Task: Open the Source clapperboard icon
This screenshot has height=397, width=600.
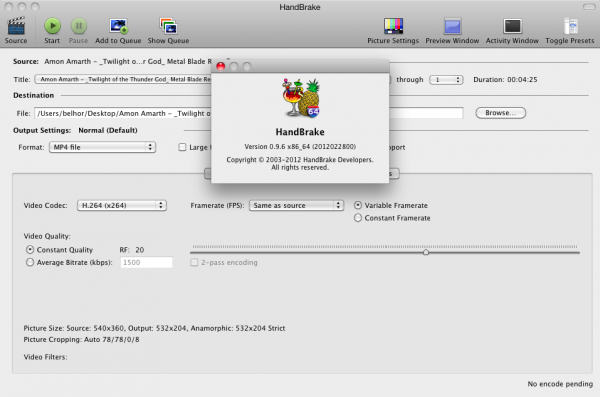Action: (x=16, y=26)
